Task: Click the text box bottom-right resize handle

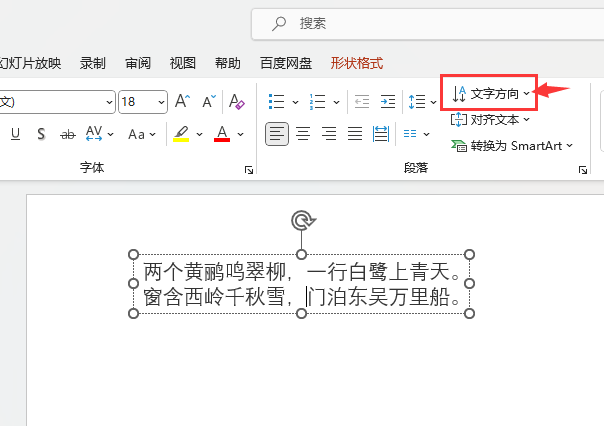Action: (469, 314)
